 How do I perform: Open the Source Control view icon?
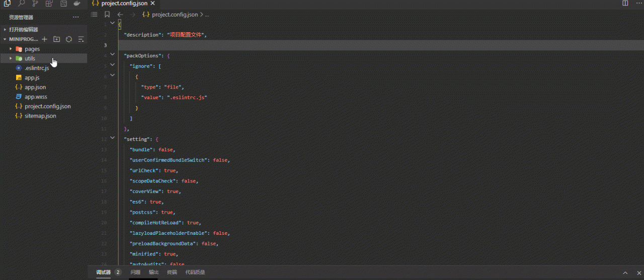click(35, 4)
